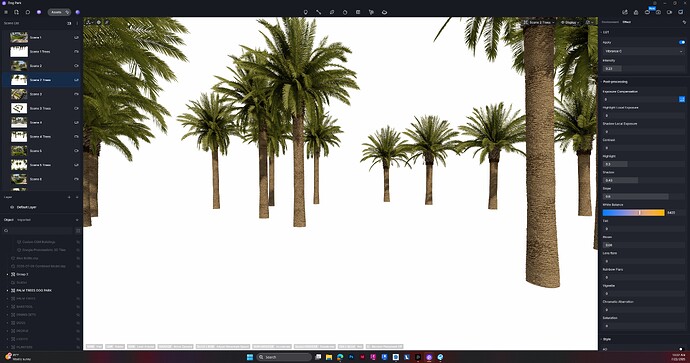Expand the Group 3 tree item
Viewport: 690px width, 363px height.
click(x=7, y=274)
